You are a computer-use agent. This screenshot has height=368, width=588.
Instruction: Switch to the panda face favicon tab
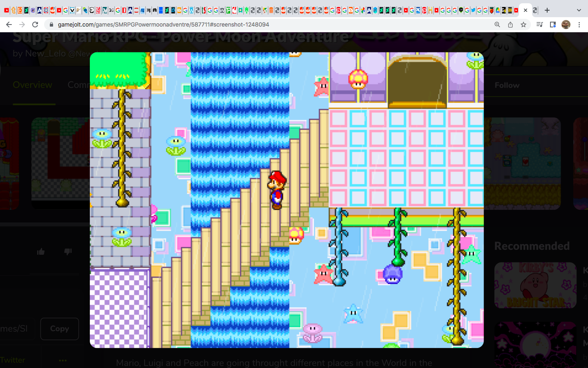pos(91,10)
